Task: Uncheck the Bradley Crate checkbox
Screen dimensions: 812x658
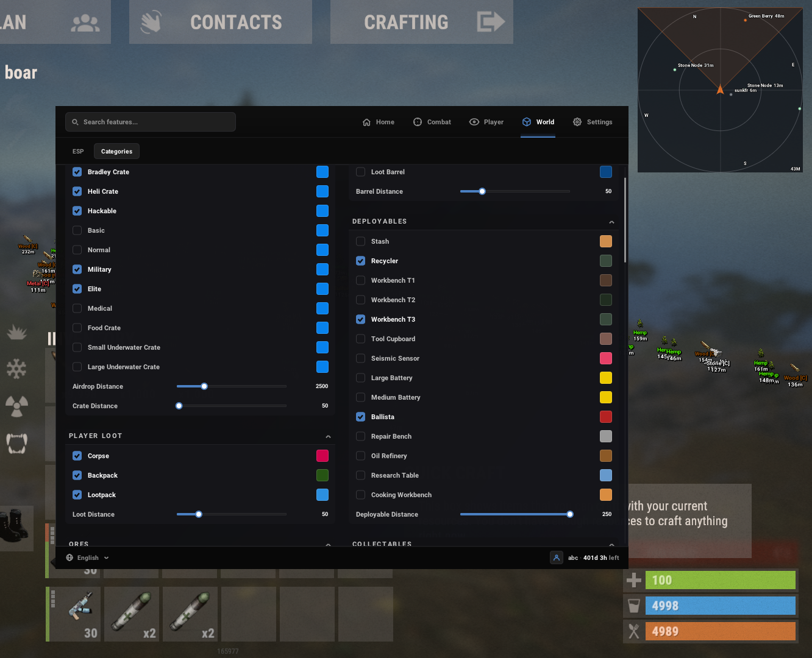Action: (x=77, y=172)
